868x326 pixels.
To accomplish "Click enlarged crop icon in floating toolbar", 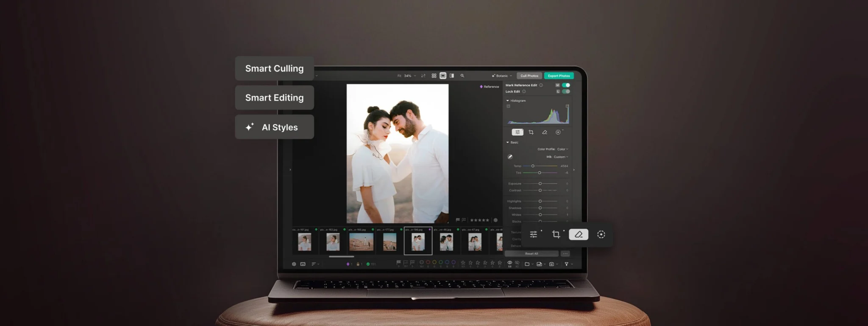I will [556, 234].
